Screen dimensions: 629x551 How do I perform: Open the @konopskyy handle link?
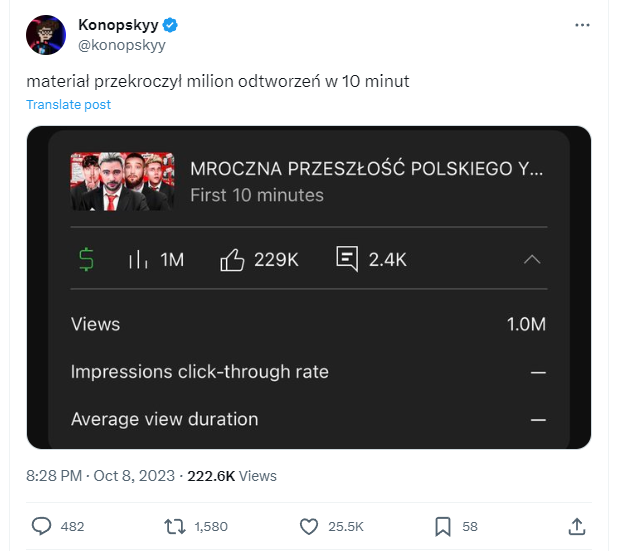[x=122, y=45]
